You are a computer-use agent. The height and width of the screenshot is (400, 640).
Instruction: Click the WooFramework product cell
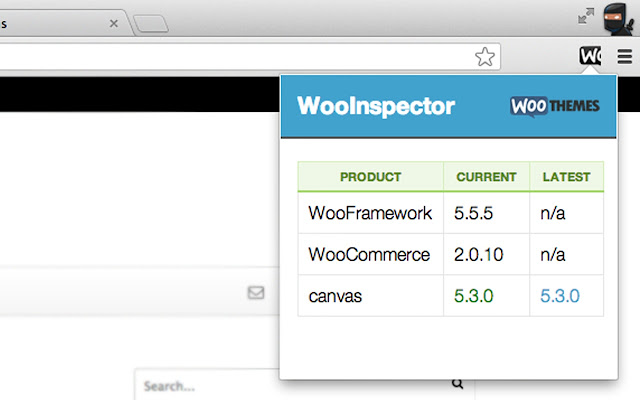tap(371, 213)
